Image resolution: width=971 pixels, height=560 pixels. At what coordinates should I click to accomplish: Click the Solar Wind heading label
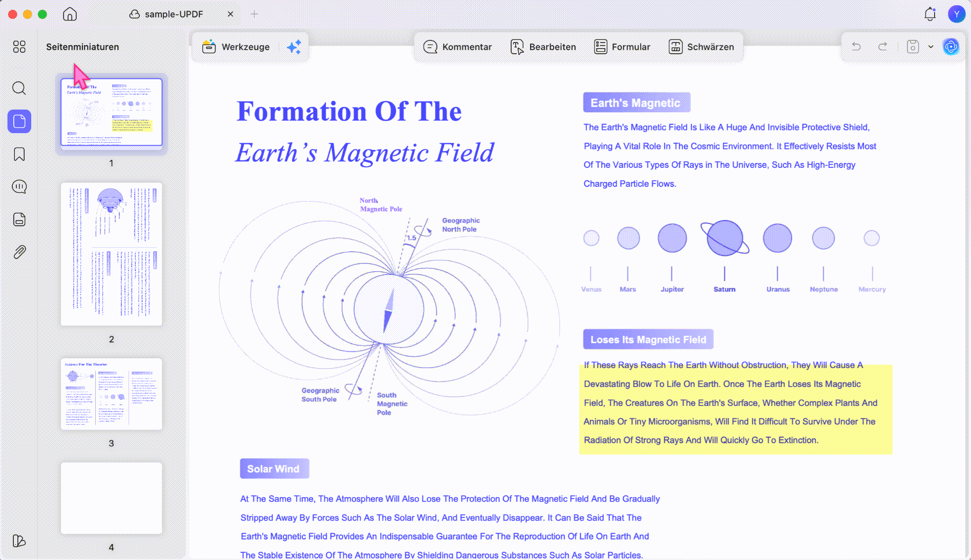click(x=275, y=469)
